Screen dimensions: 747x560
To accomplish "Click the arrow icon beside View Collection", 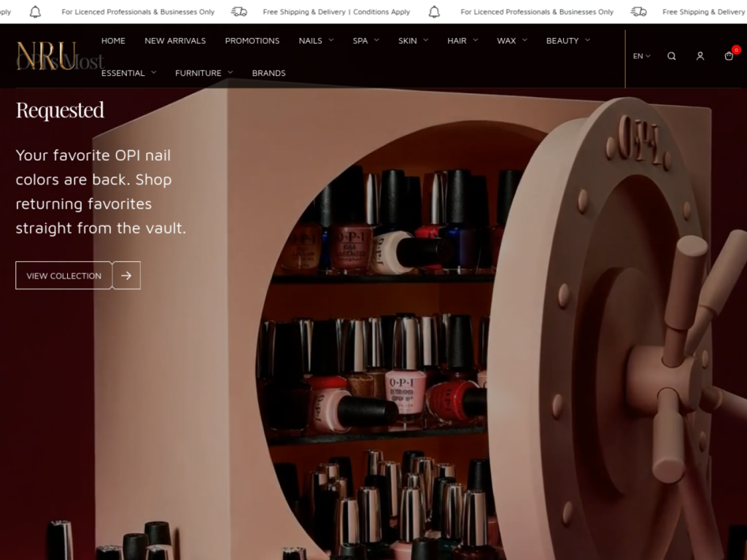I will pos(126,275).
